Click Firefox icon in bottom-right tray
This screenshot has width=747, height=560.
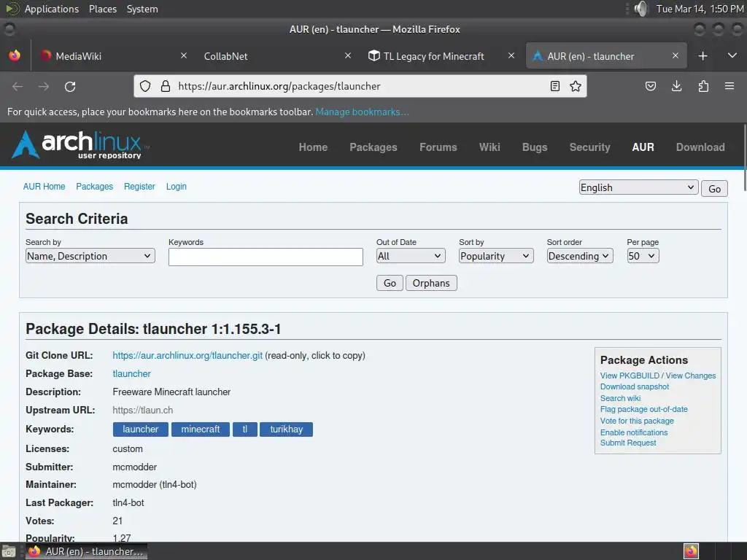pyautogui.click(x=691, y=551)
